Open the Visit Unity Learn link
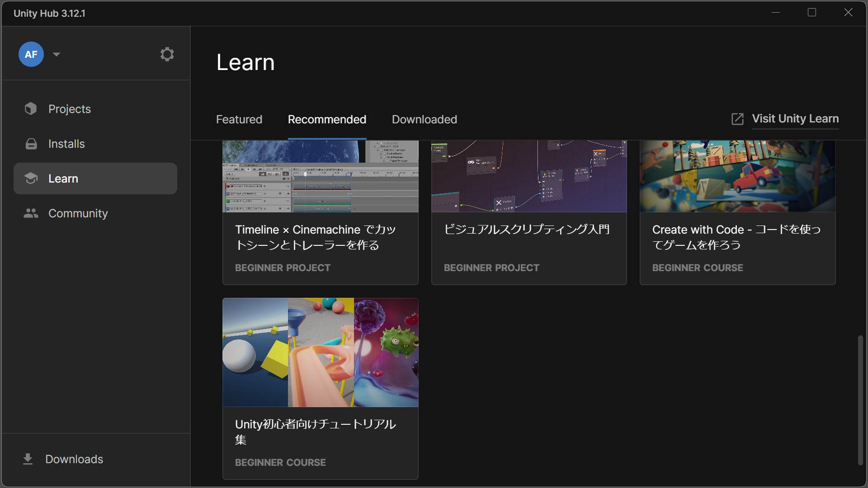 pyautogui.click(x=795, y=119)
